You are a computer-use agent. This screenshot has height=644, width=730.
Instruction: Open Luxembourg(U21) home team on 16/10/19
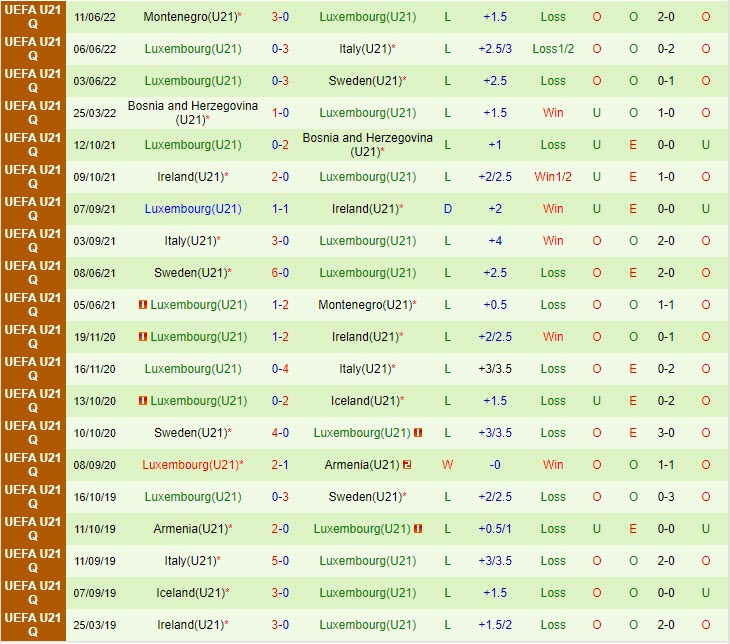point(193,497)
